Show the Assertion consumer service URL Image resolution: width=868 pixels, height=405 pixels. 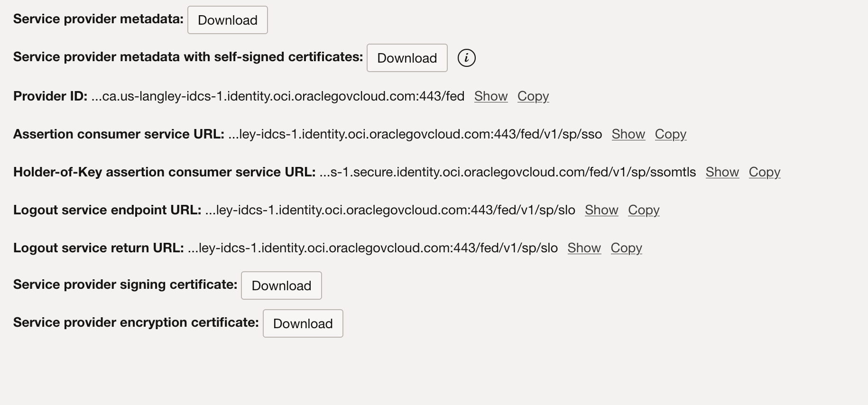pos(628,134)
